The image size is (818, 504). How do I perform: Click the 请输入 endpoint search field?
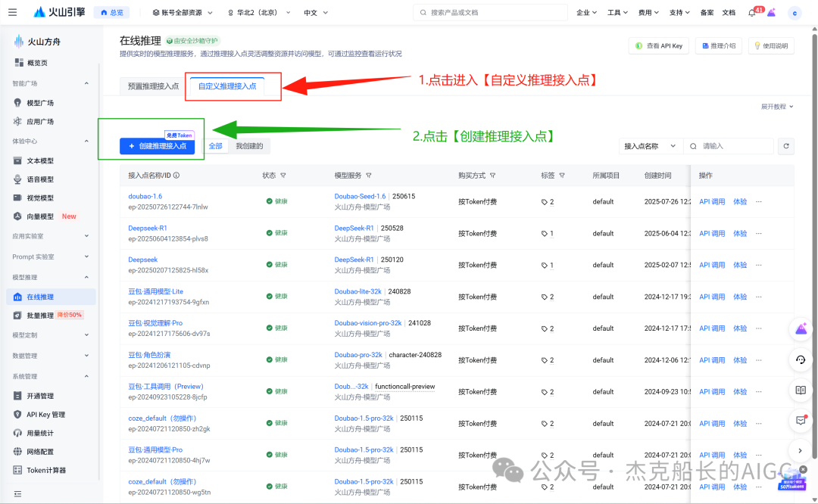(x=729, y=146)
